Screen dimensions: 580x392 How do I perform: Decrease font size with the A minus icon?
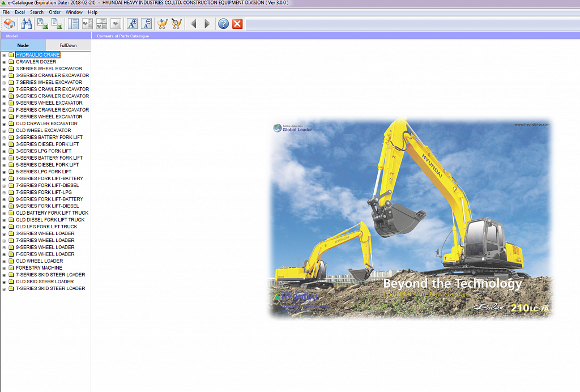[147, 24]
